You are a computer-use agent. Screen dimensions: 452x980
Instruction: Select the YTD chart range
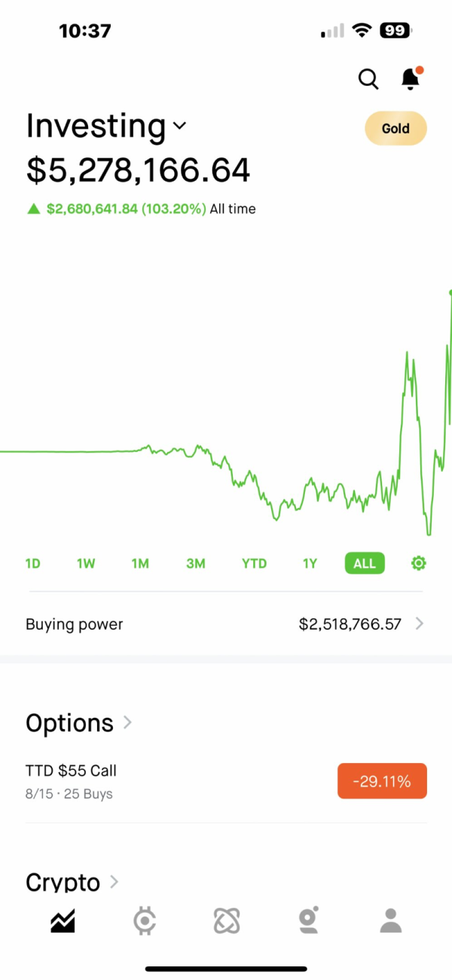click(254, 563)
